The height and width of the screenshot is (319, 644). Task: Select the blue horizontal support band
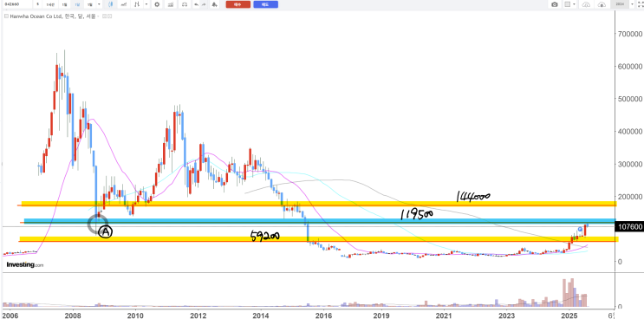pos(321,221)
